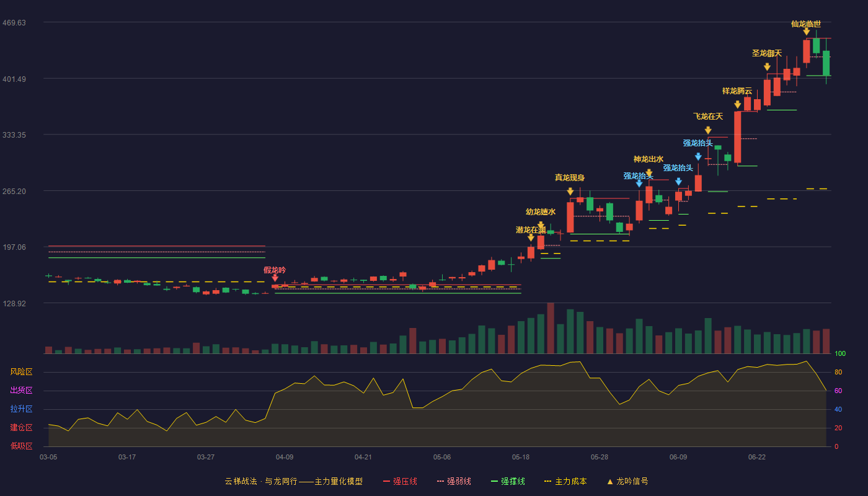Screen dimensions: 868x496
Task: Click the 出货区 zone label
Action: click(22, 391)
